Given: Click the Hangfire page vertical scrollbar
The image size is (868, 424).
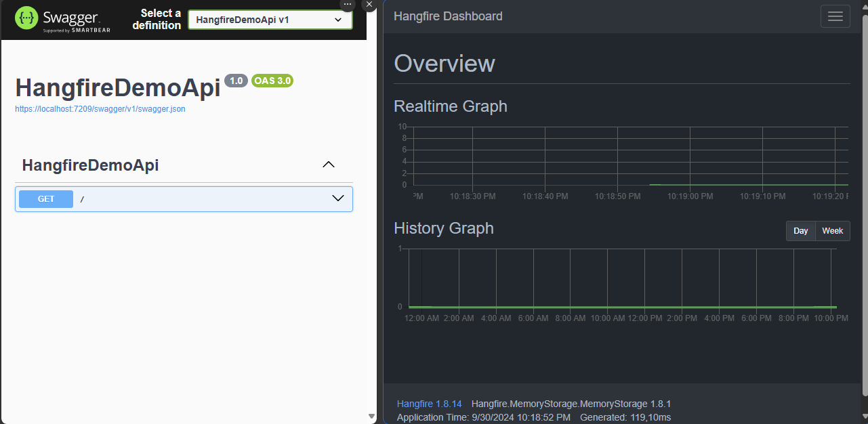Looking at the screenshot, I should [x=864, y=203].
